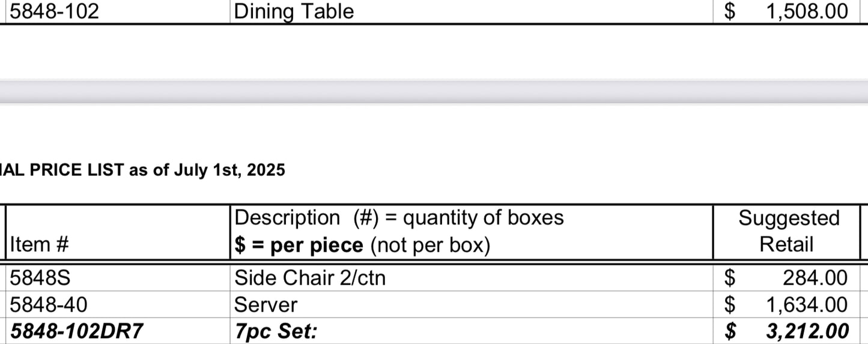Click the 3,212.00 set price value
Viewport: 868px width, 344px height.
(807, 331)
